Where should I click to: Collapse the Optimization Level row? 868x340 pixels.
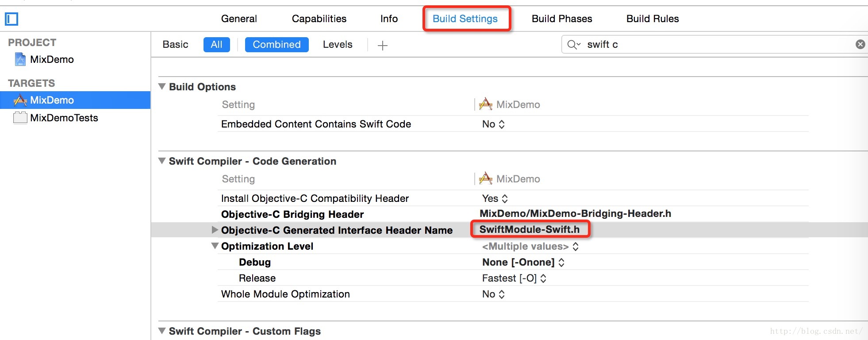215,246
